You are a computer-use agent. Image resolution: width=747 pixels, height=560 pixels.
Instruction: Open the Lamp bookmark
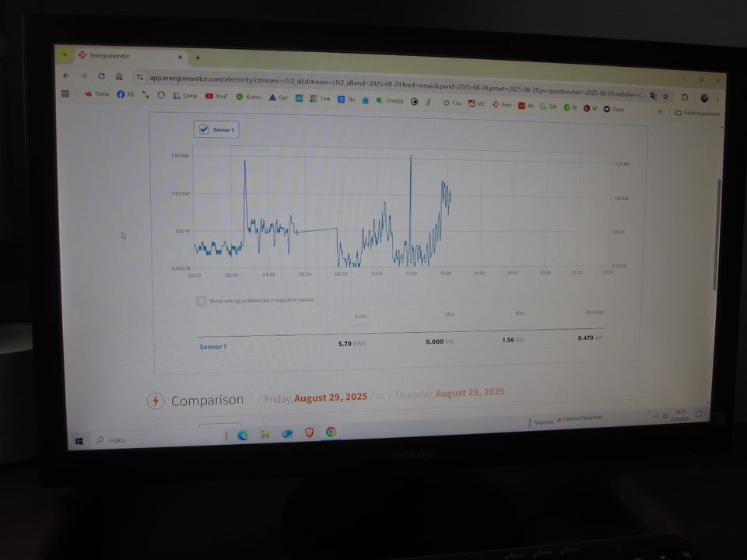pos(185,96)
